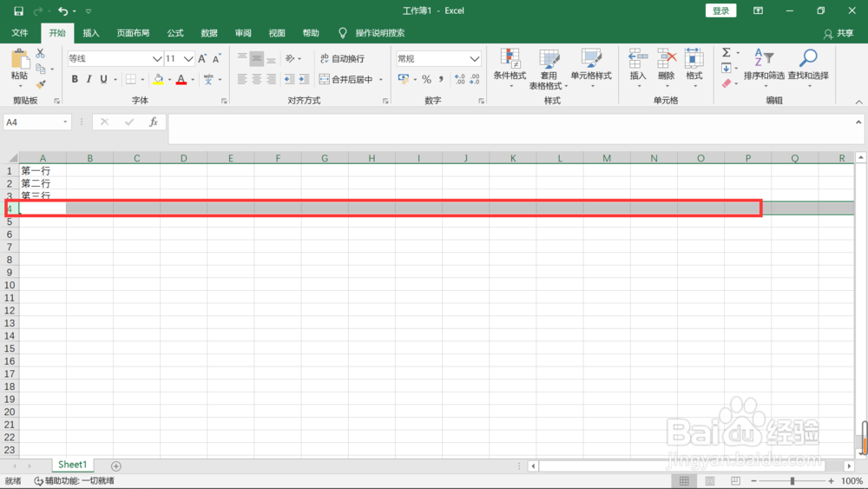Toggle align text left

(242, 79)
